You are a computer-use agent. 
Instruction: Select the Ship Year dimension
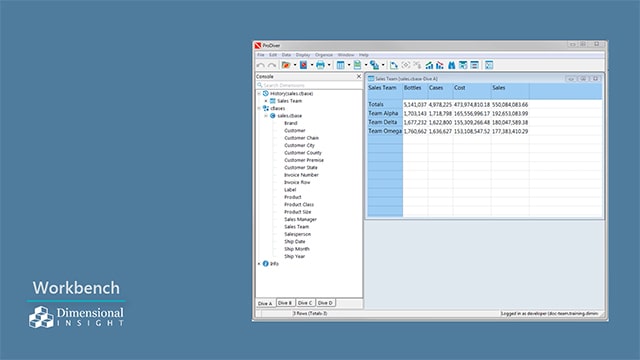294,256
